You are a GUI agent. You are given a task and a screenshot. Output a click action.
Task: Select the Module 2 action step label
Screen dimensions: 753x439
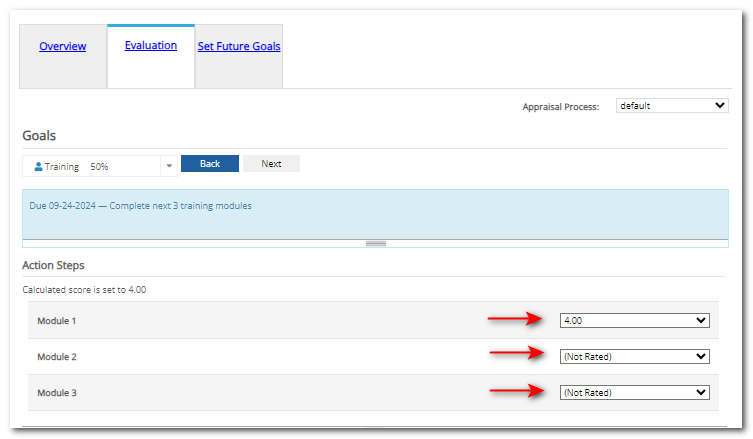tap(57, 357)
